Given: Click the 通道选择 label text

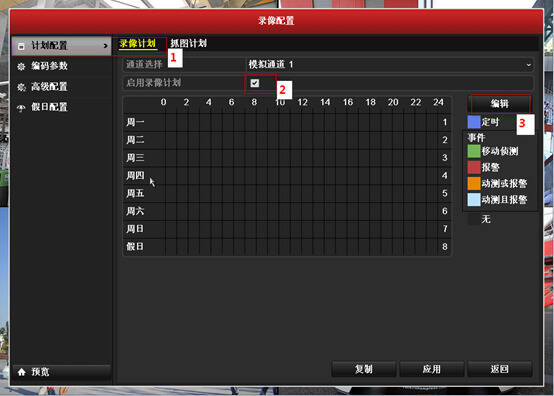Looking at the screenshot, I should click(144, 64).
